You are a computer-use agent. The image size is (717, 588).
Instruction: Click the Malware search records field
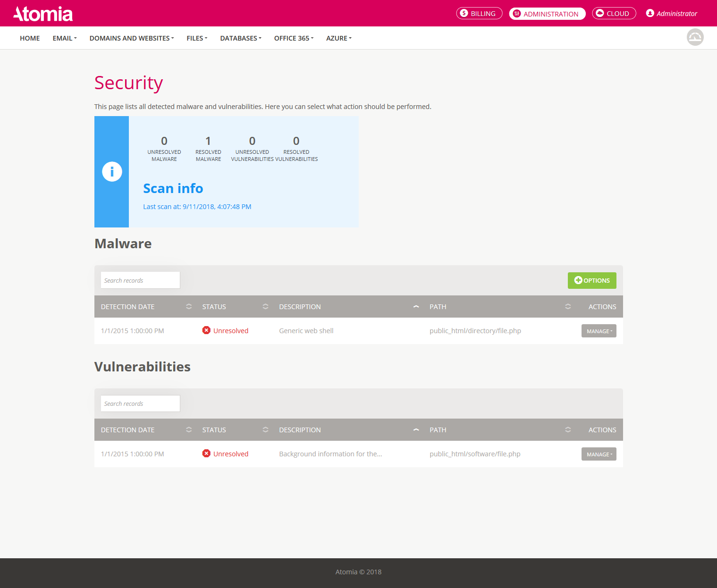140,280
